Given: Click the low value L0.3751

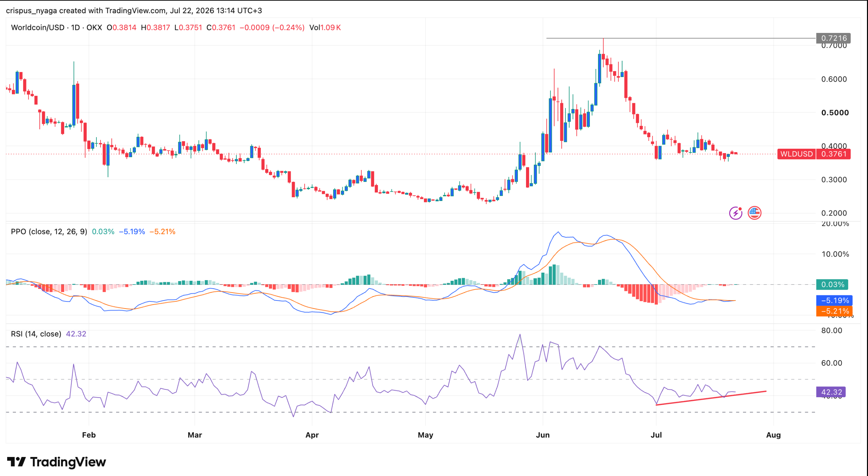Looking at the screenshot, I should tap(188, 28).
